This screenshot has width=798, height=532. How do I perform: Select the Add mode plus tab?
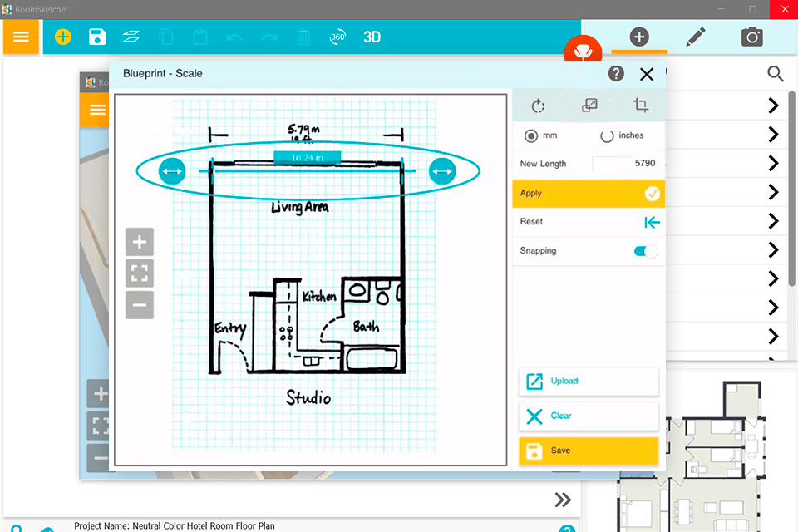639,37
